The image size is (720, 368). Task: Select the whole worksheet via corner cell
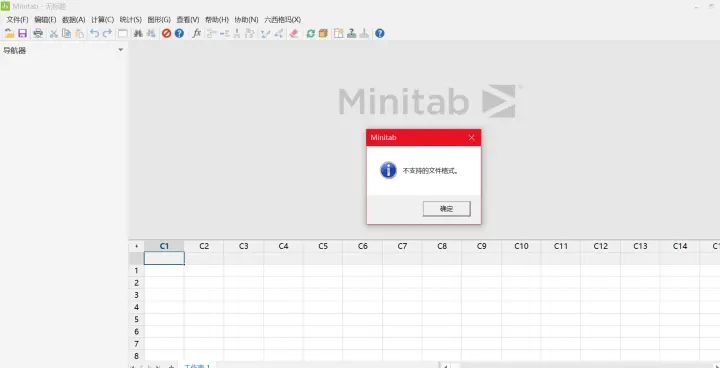136,246
